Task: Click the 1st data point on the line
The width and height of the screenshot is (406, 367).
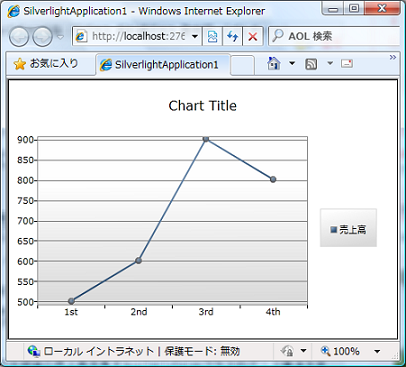Action: point(71,301)
